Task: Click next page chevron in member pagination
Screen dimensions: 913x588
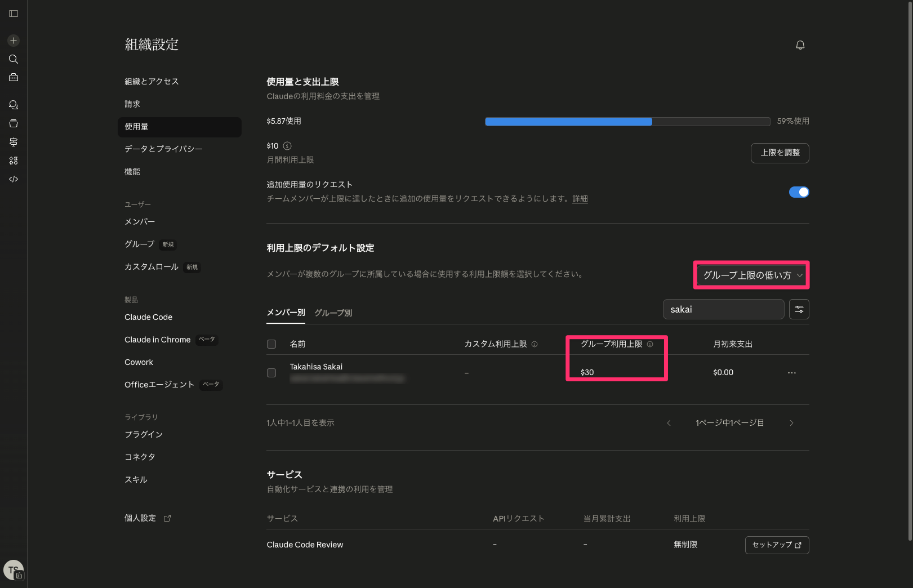Action: click(x=791, y=422)
